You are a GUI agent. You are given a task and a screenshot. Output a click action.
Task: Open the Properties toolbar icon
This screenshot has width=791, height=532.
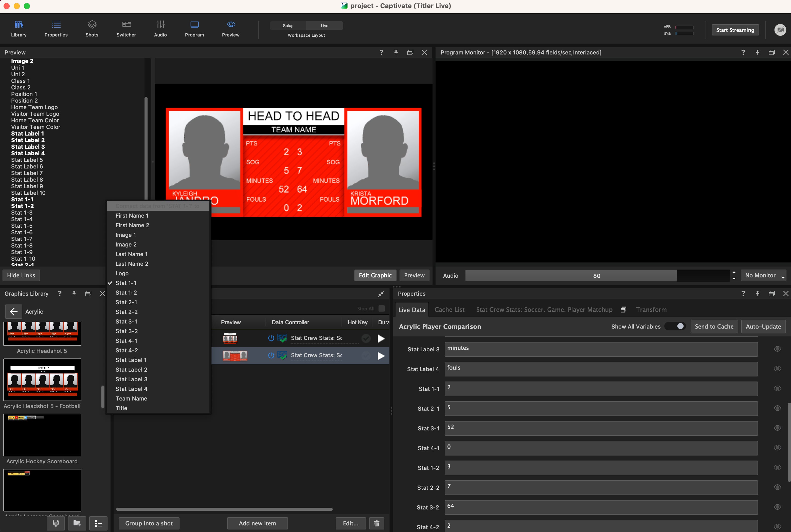pos(56,28)
